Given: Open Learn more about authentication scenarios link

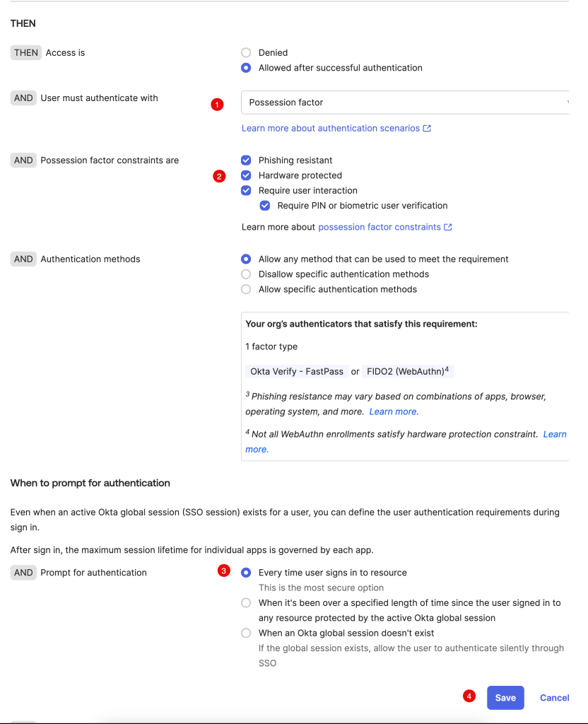Looking at the screenshot, I should pyautogui.click(x=331, y=129).
